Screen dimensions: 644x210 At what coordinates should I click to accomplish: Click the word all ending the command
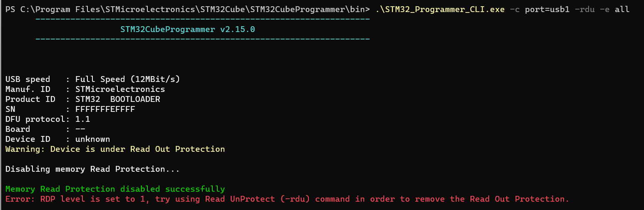click(x=622, y=9)
